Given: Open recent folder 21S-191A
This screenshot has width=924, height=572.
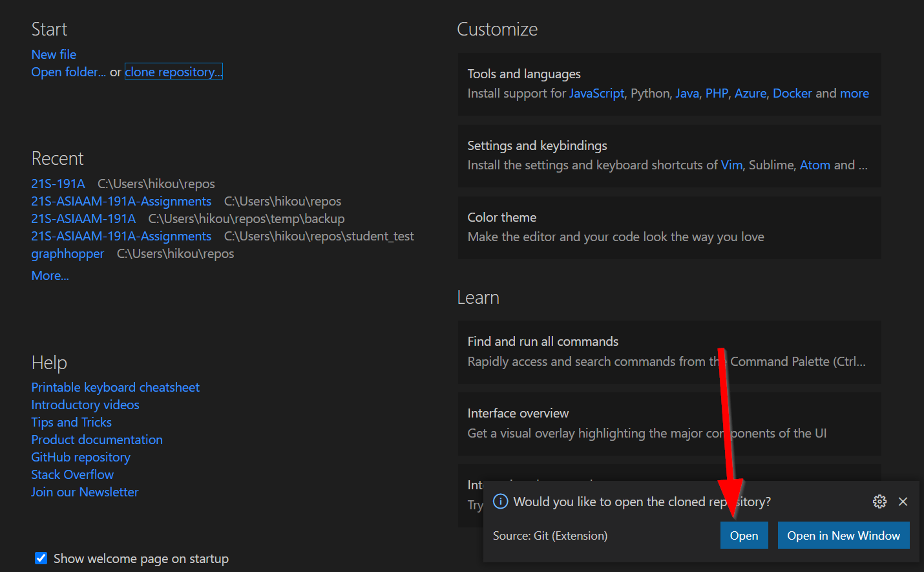Looking at the screenshot, I should 58,184.
